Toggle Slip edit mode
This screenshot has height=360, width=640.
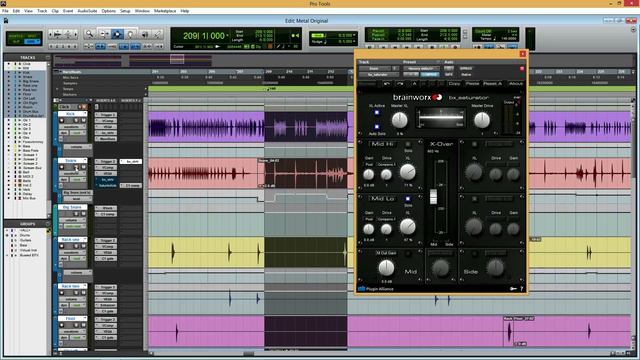coord(16,42)
